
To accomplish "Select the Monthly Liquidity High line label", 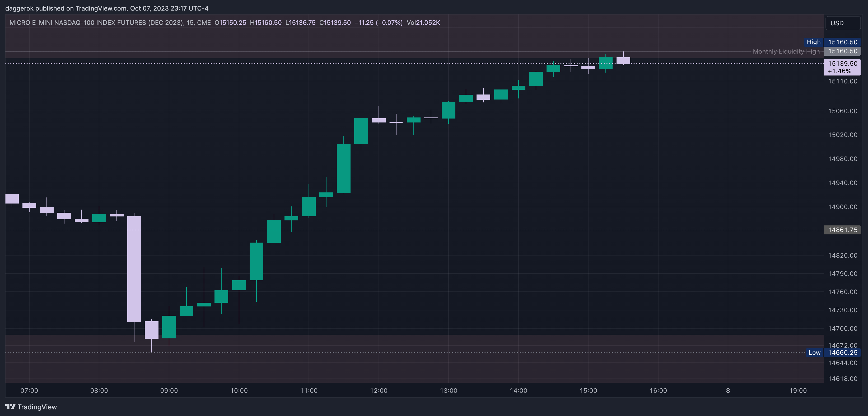I will 786,51.
